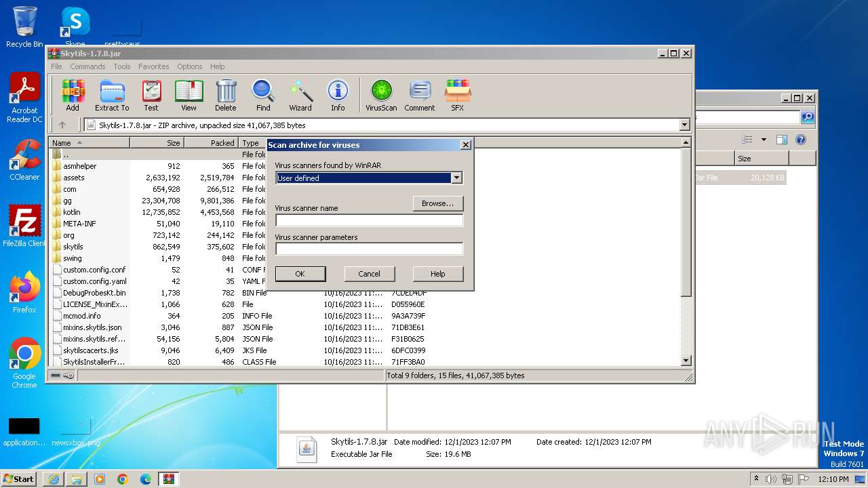This screenshot has width=868, height=488.
Task: Select the asmhelper folder
Action: click(x=80, y=166)
